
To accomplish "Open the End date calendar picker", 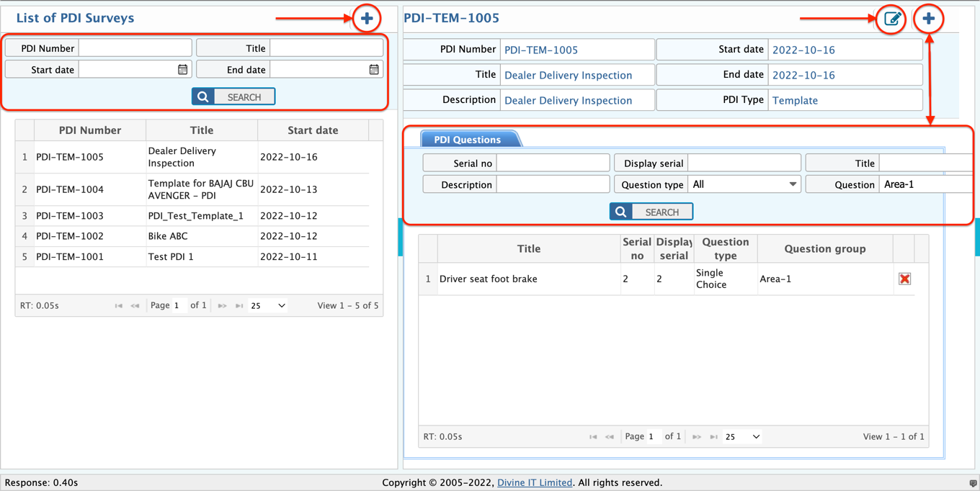I will click(374, 70).
